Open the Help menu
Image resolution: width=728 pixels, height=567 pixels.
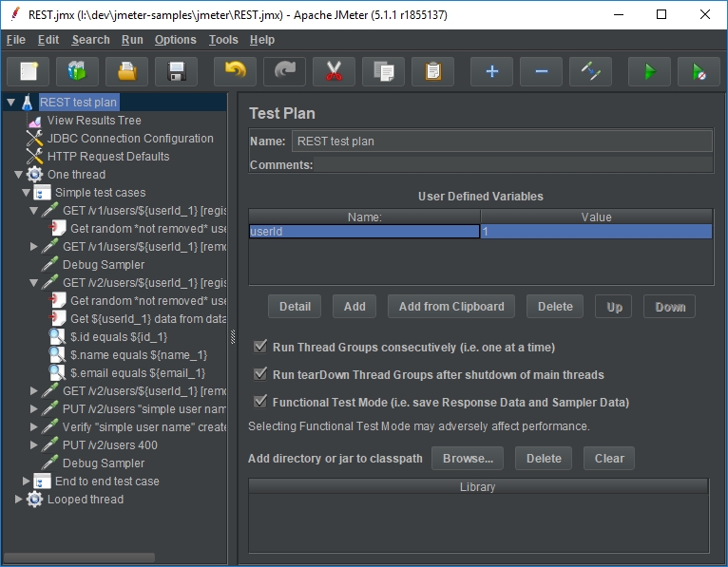[x=262, y=40]
